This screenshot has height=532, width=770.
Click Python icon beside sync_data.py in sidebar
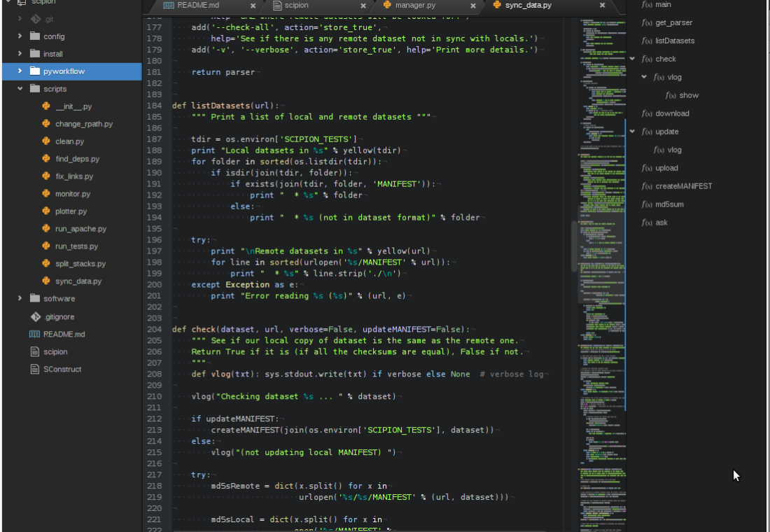tap(46, 281)
